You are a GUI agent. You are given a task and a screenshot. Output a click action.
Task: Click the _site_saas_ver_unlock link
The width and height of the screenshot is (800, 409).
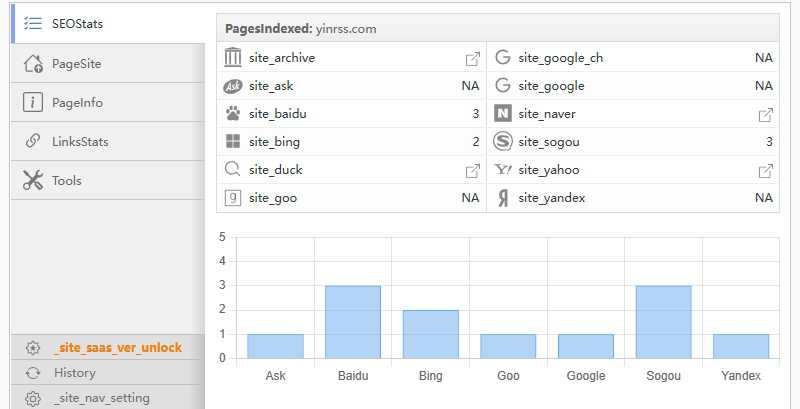pos(117,348)
